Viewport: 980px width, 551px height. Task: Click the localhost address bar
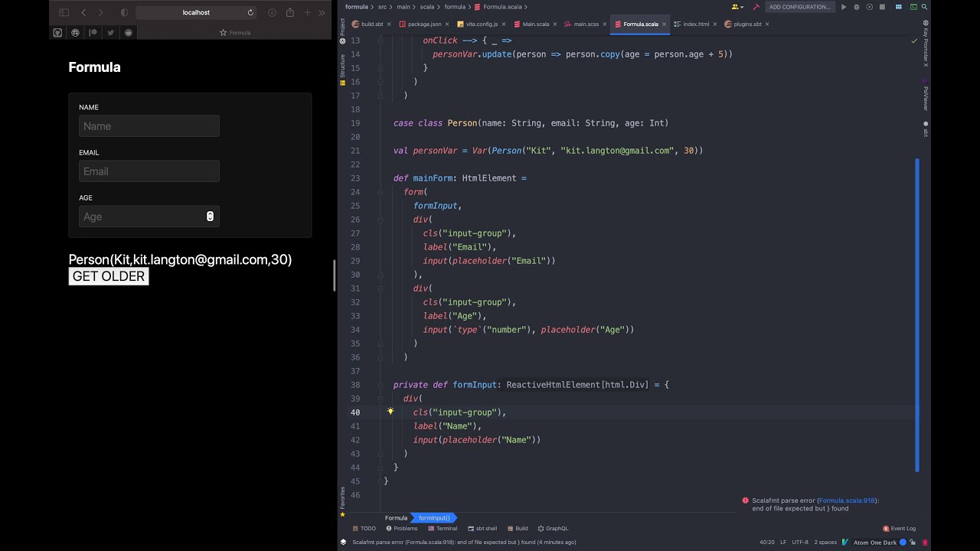tap(196, 12)
